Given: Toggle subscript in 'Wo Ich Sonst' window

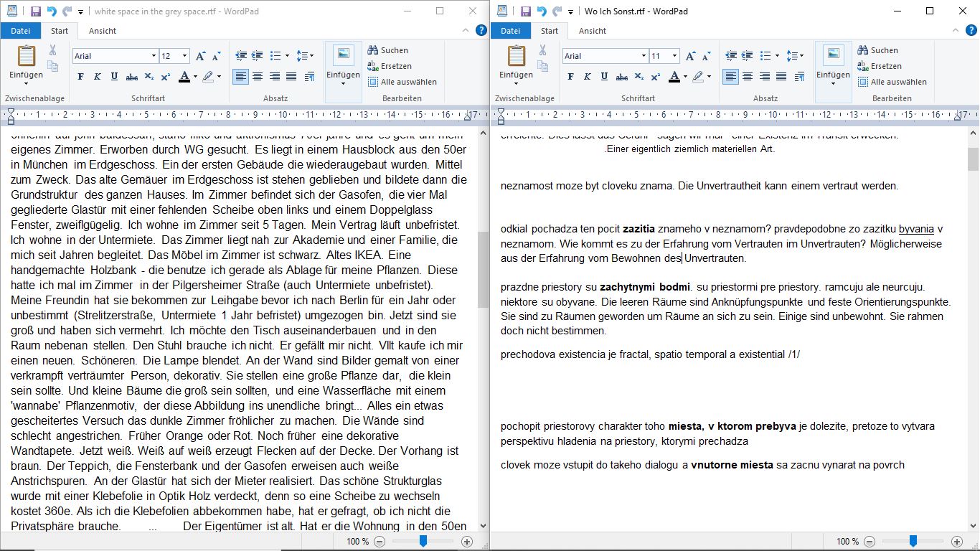Looking at the screenshot, I should tap(639, 77).
